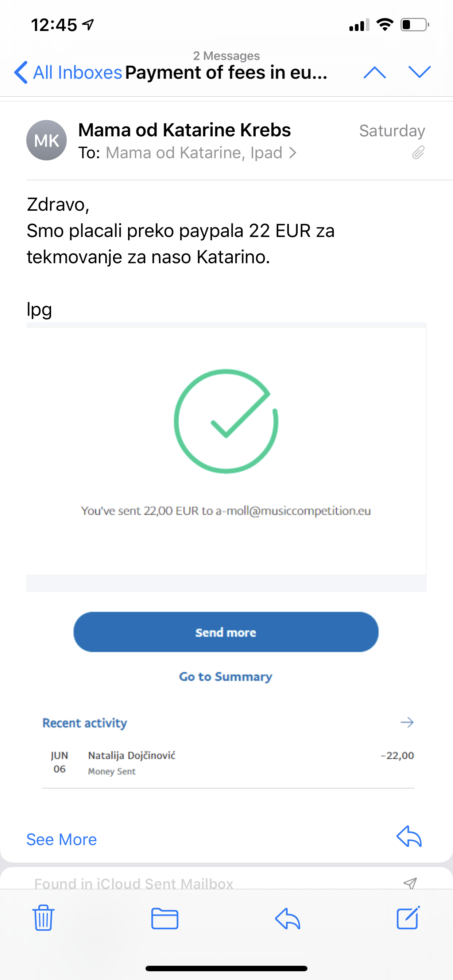This screenshot has height=980, width=453.
Task: Expand recipients list chevron after Ipad
Action: click(293, 153)
